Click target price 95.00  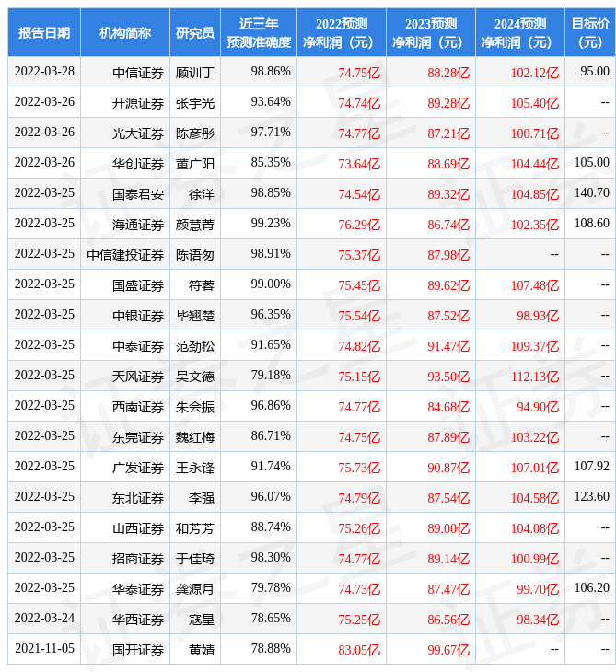[x=595, y=71]
